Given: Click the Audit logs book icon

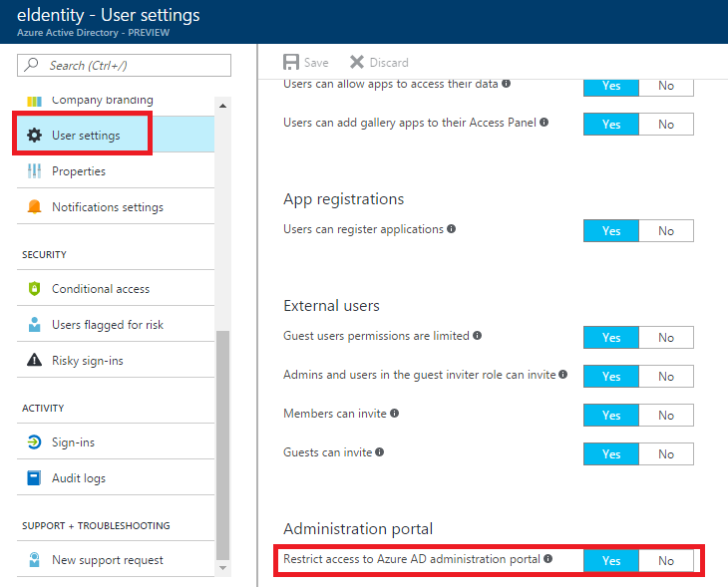Looking at the screenshot, I should [x=34, y=477].
